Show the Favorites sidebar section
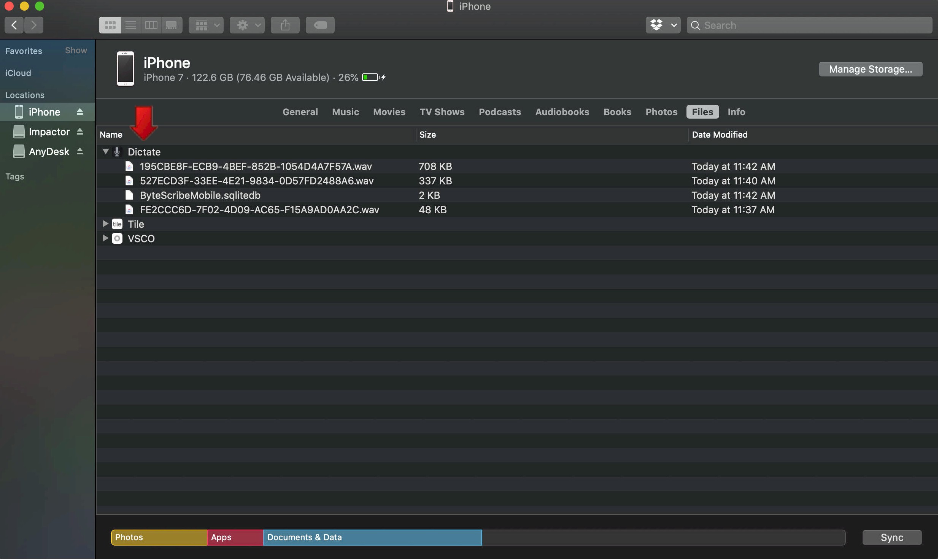This screenshot has height=560, width=939. (76, 51)
